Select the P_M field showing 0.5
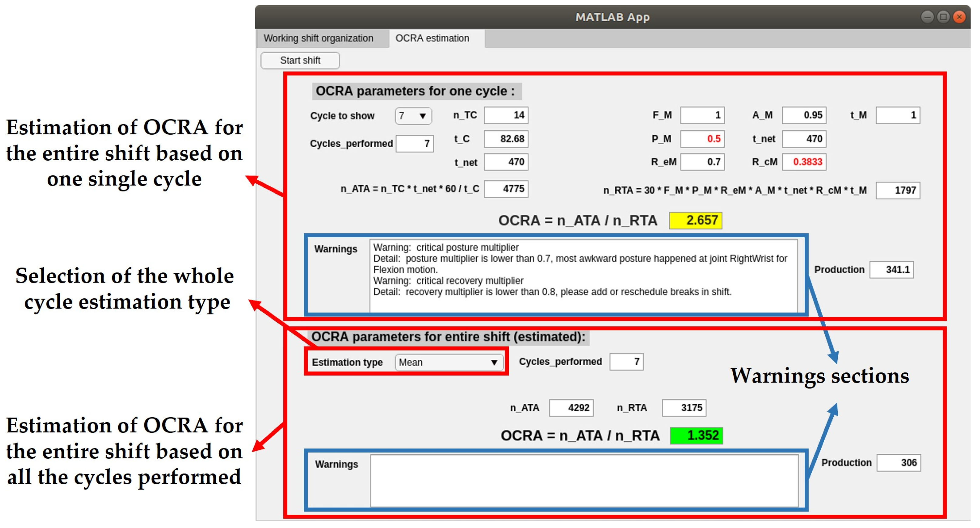The height and width of the screenshot is (528, 980). [x=702, y=139]
